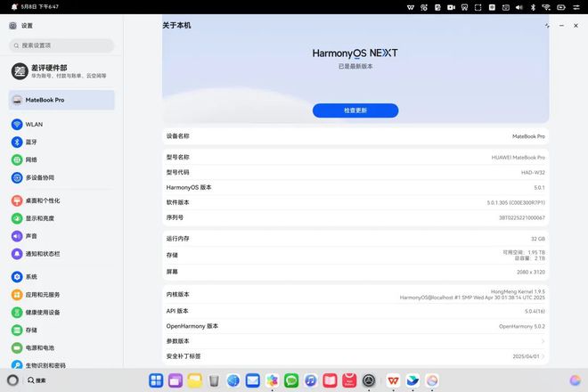Click the 关于本机 page title
588x392 pixels.
click(x=176, y=25)
